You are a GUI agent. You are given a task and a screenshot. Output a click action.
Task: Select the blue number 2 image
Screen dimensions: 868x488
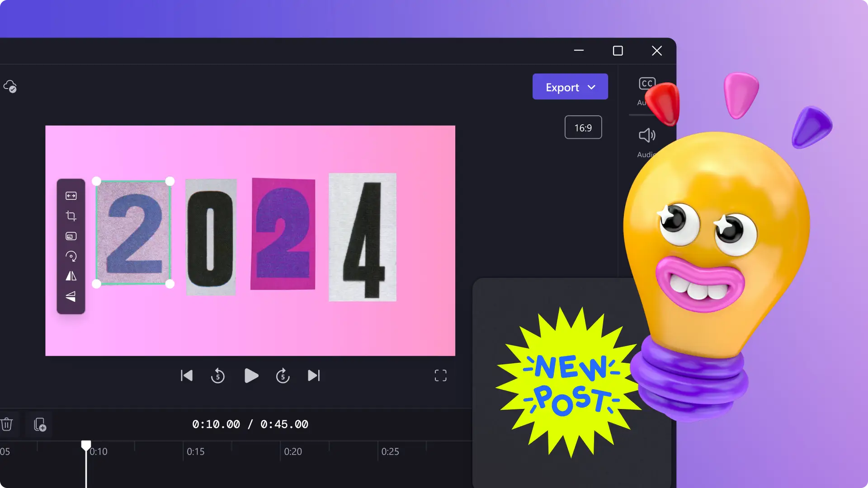coord(133,233)
